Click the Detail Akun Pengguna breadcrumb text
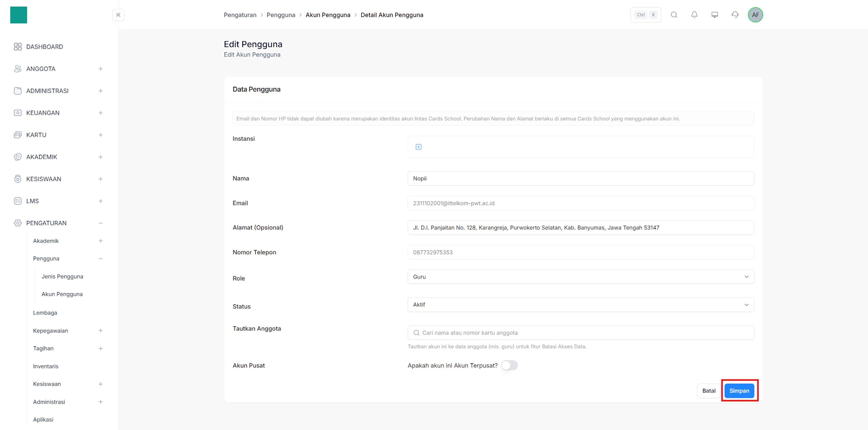 tap(392, 15)
